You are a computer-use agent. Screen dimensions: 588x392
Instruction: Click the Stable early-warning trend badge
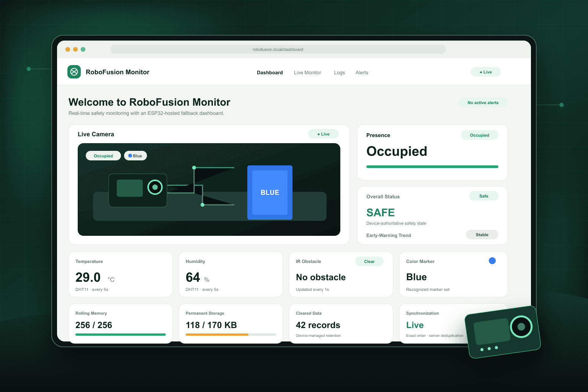click(482, 235)
